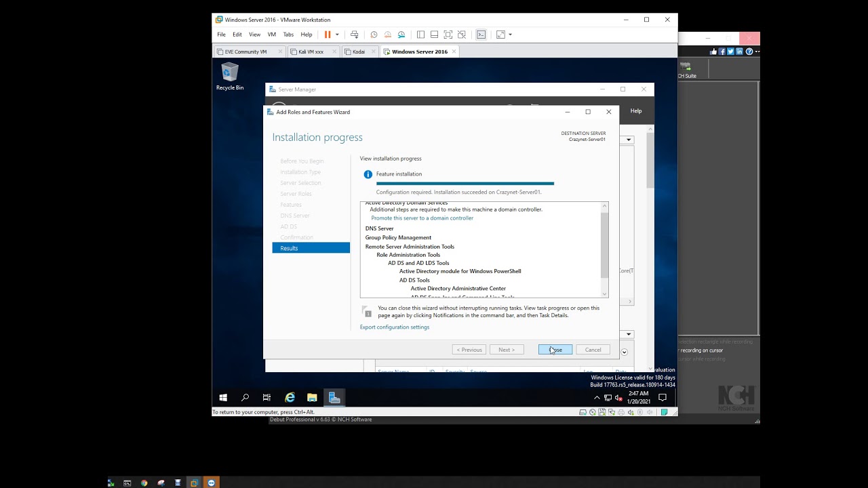Click the muted volume tray icon
This screenshot has height=488, width=868.
[618, 398]
